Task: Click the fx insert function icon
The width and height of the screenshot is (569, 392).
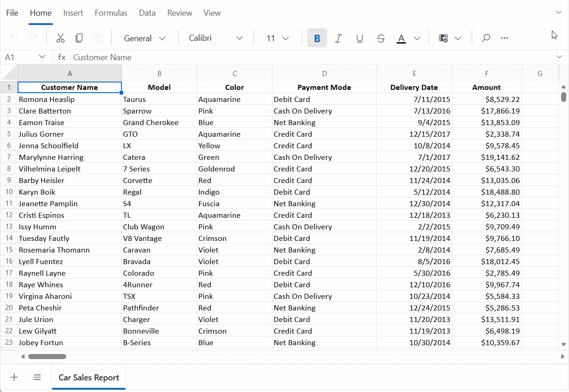Action: tap(61, 57)
